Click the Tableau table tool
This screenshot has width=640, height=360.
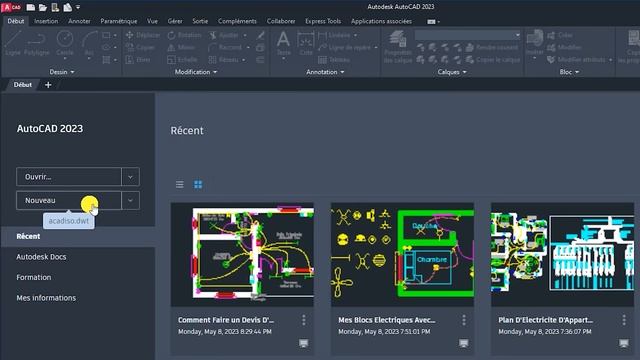point(334,60)
